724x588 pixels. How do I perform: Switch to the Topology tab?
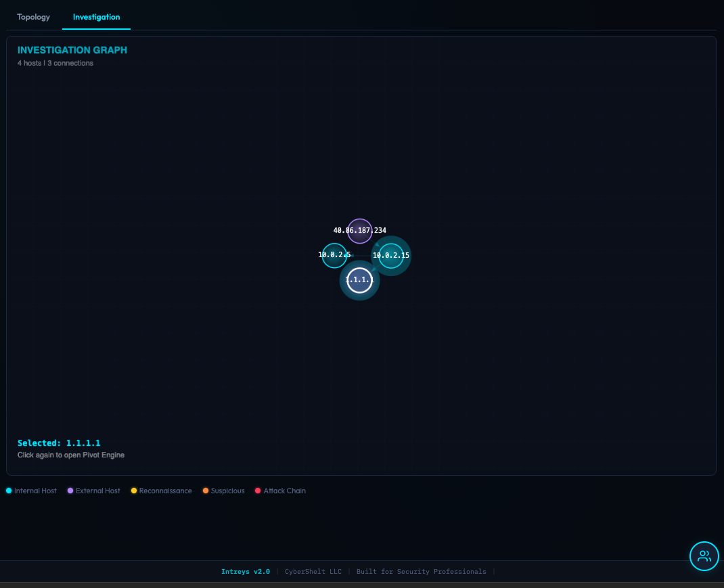point(33,17)
